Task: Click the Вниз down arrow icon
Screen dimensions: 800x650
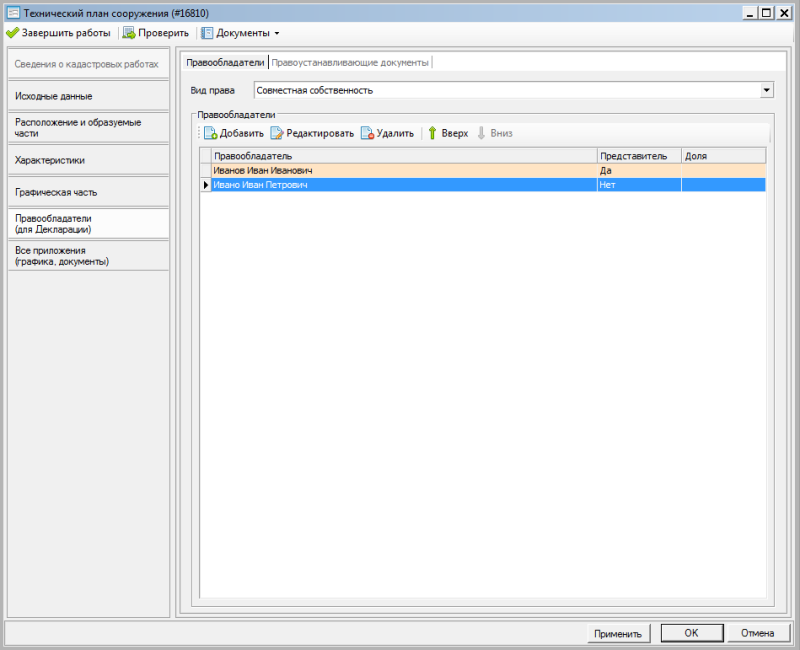Action: (481, 133)
